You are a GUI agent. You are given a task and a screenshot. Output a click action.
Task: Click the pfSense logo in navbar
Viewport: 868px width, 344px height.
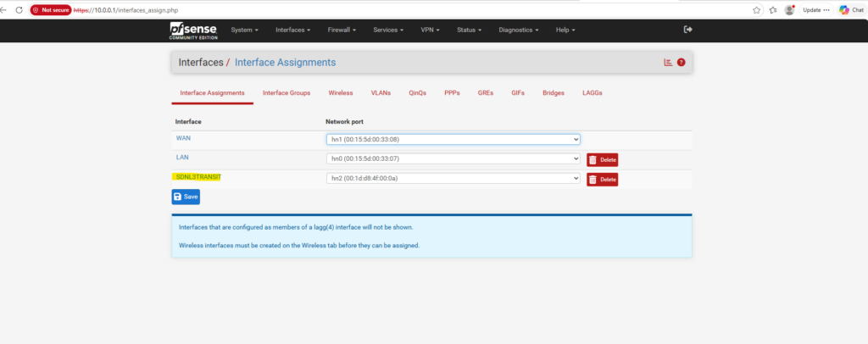pos(194,31)
